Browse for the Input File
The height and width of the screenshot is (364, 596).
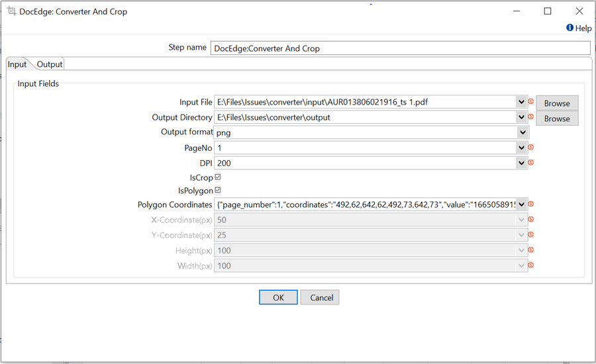pos(557,103)
